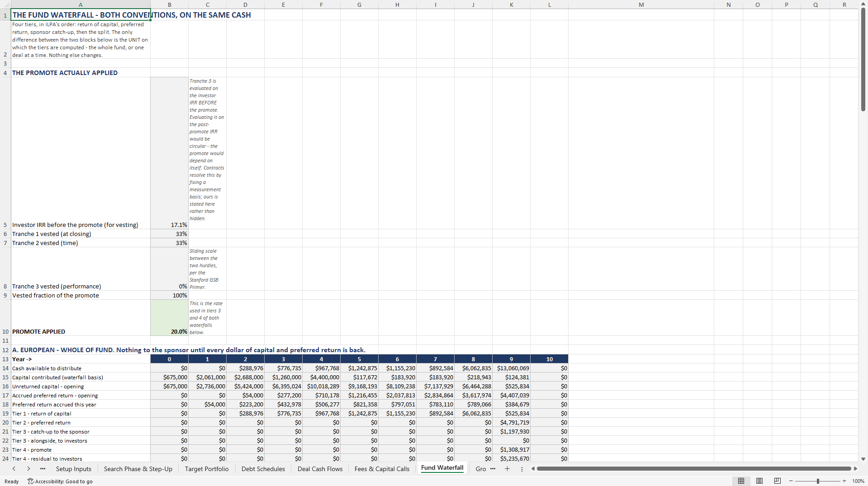
Task: Select Sliding scale note cell
Action: [207, 269]
